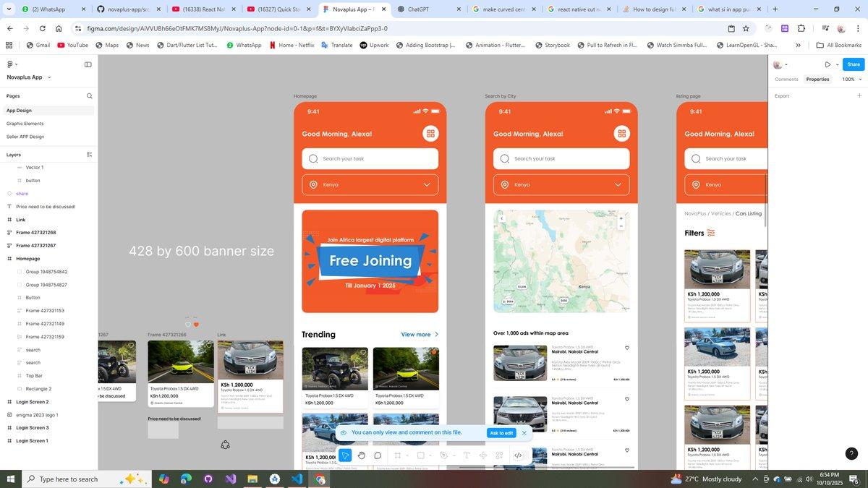Select the Pen tool
The width and height of the screenshot is (868, 488).
443,455
